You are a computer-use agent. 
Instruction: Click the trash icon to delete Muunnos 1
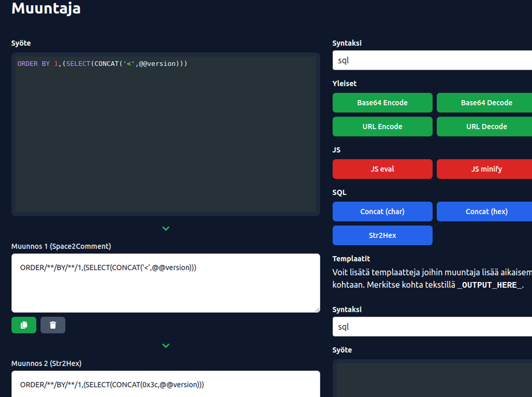tap(53, 325)
